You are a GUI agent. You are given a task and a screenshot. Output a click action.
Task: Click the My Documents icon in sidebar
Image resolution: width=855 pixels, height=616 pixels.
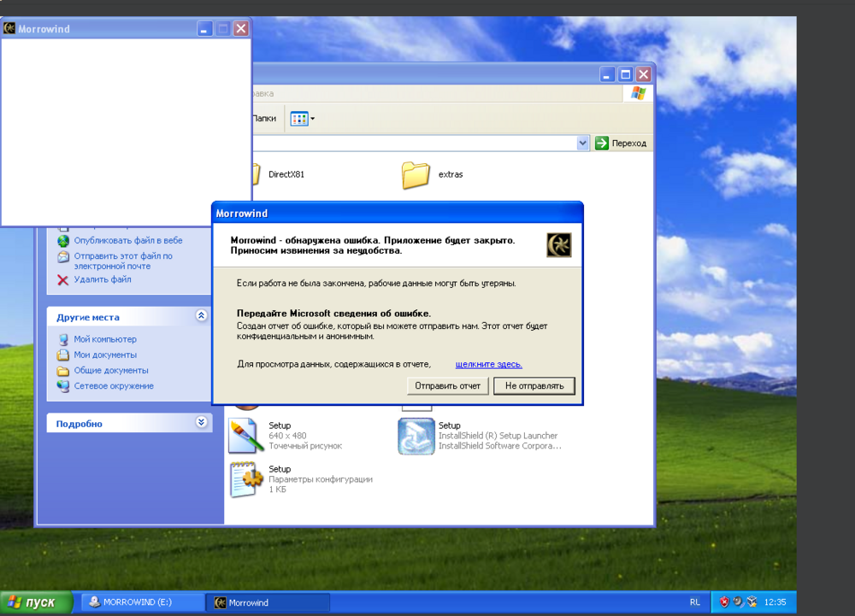tap(63, 355)
